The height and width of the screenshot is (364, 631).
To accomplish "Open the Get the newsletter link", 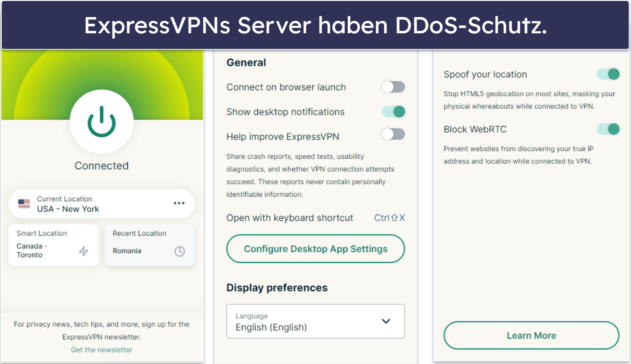I will pos(102,350).
